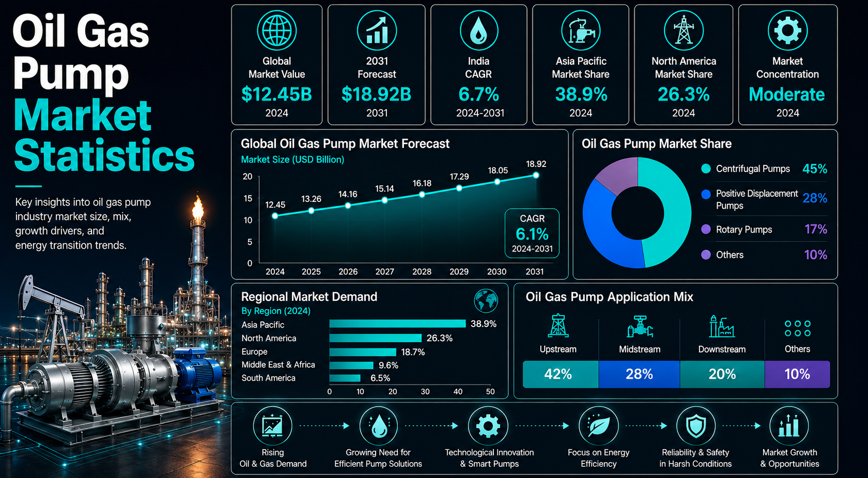Screen dimensions: 868x478
Task: Click the gear icon above Market Concentration
Action: (x=787, y=30)
